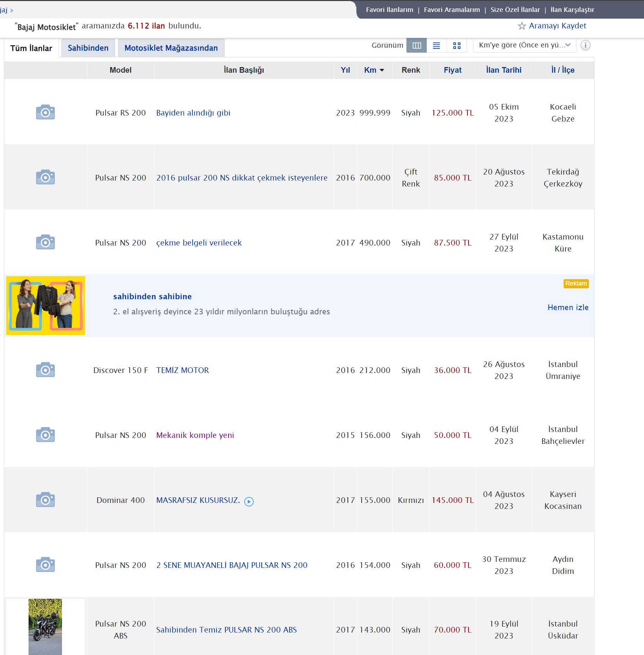Open listing MASRAFSIZ KUSURSUZ.
The image size is (644, 655).
[198, 500]
